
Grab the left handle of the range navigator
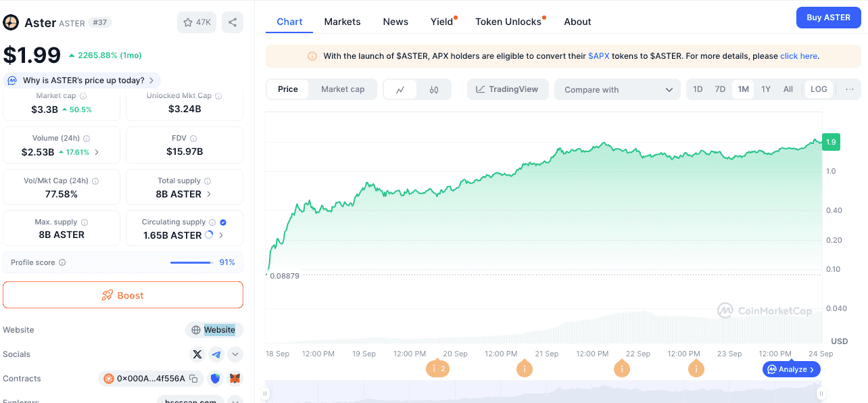[x=266, y=393]
